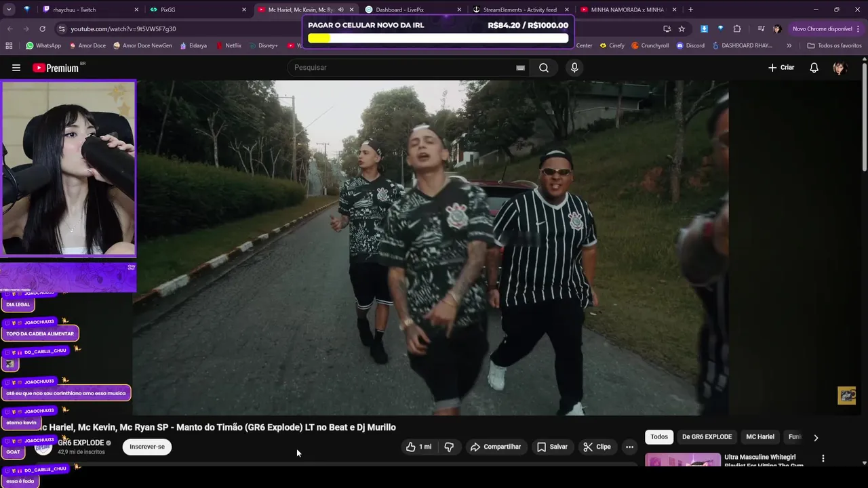Expand the hidden bookmarks chevron
Screen dimensions: 868x488
789,45
